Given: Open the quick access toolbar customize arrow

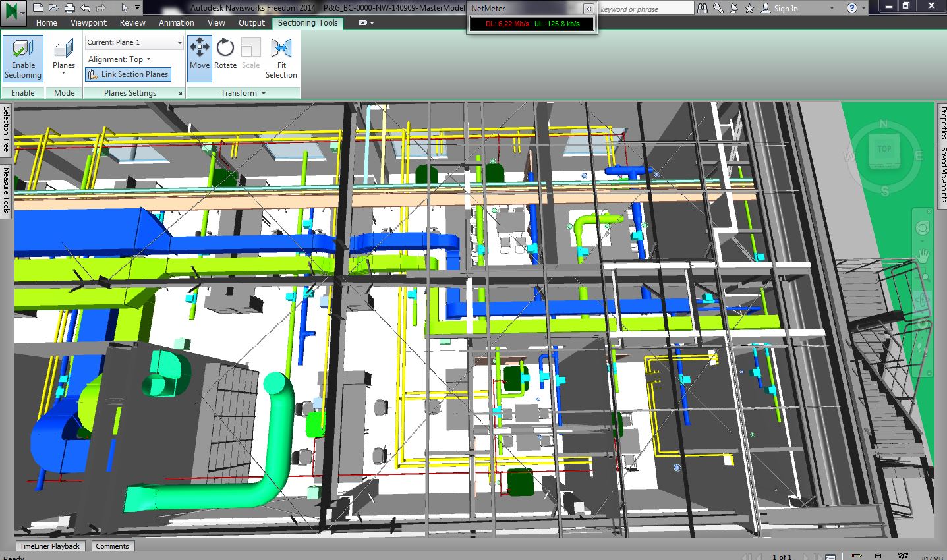Looking at the screenshot, I should [137, 8].
